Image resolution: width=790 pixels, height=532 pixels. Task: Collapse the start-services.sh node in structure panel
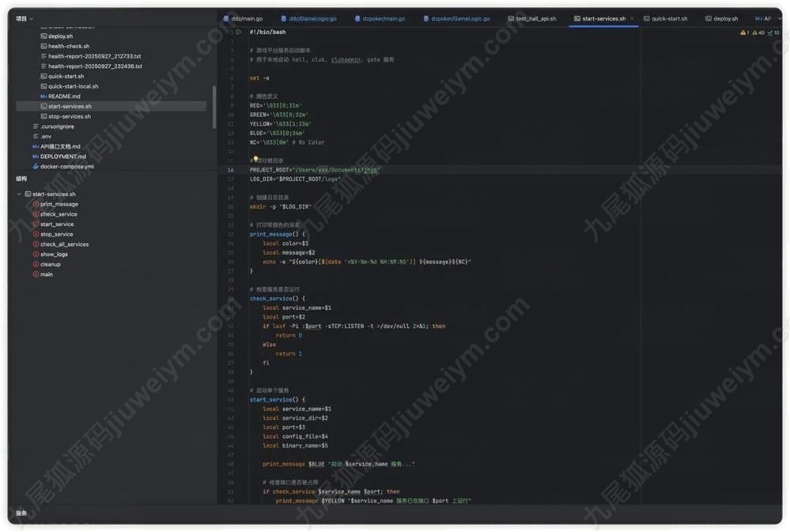coord(19,194)
